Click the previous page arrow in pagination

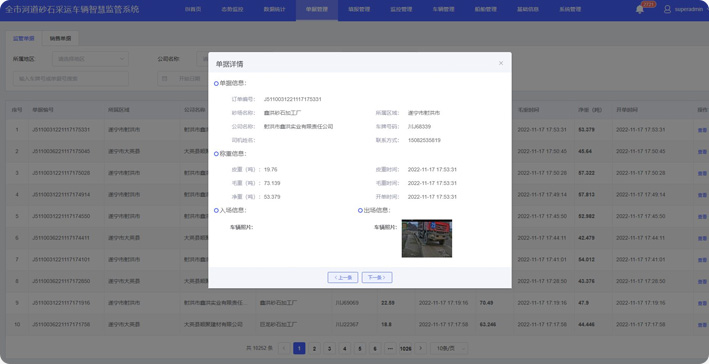(x=284, y=348)
